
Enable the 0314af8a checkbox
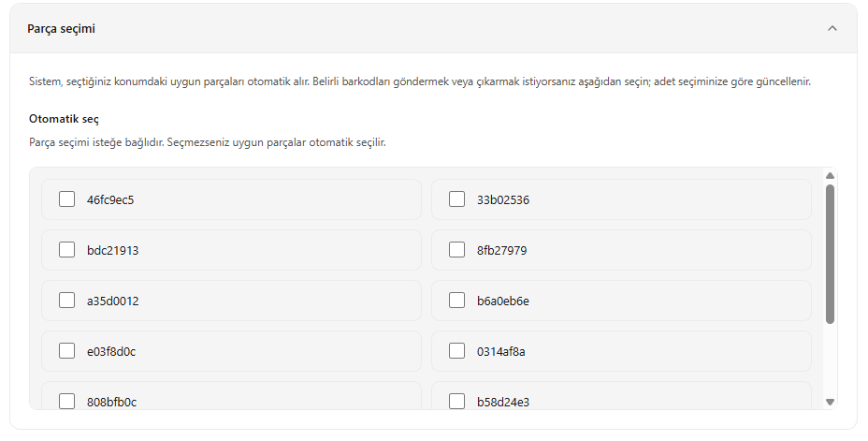click(x=456, y=350)
